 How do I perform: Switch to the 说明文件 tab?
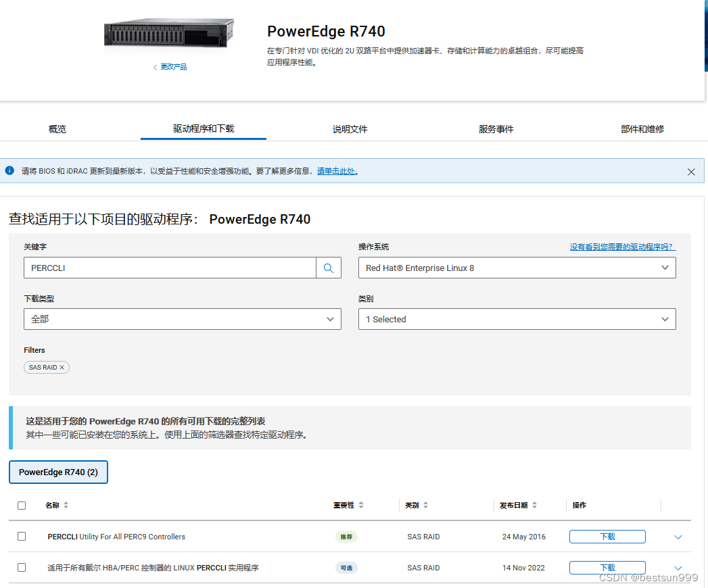(350, 129)
